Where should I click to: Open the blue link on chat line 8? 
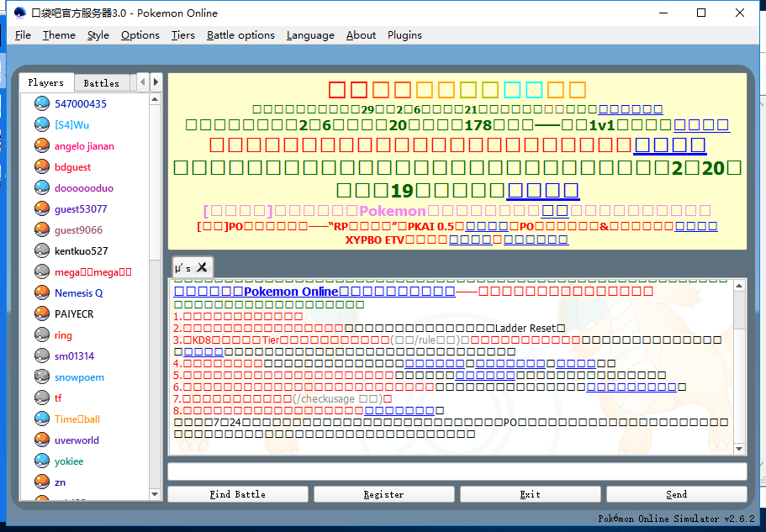pos(399,410)
